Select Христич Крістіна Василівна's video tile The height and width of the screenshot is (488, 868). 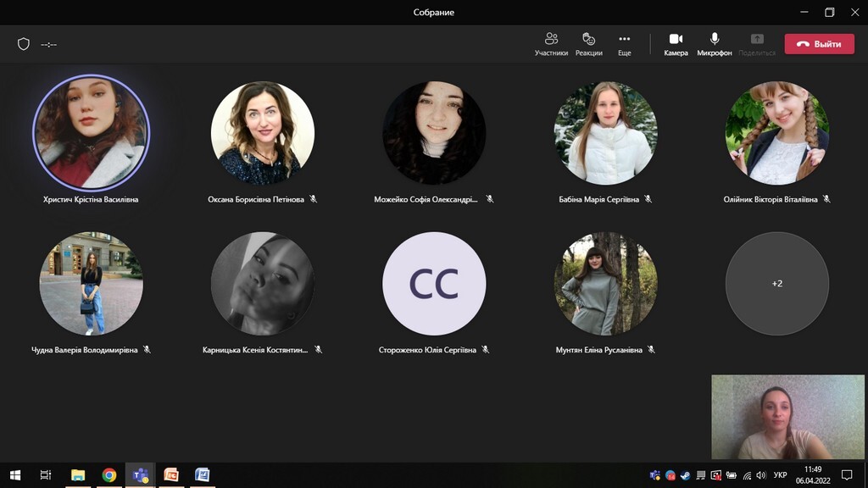91,133
